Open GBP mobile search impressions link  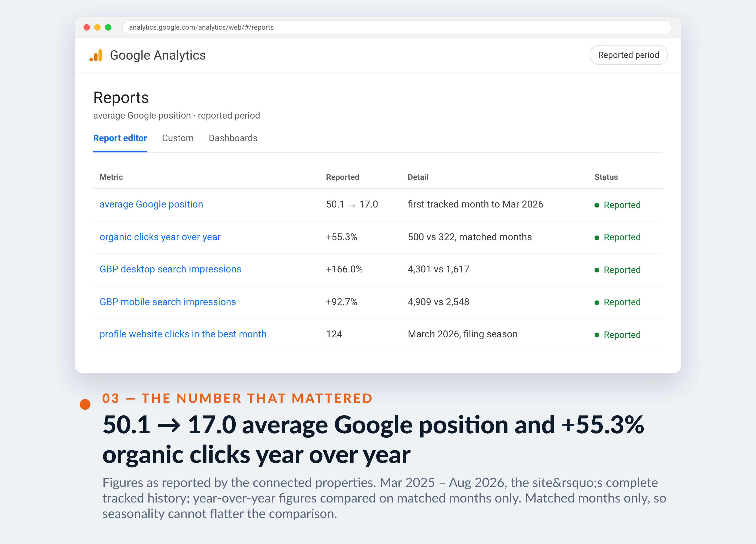point(168,302)
